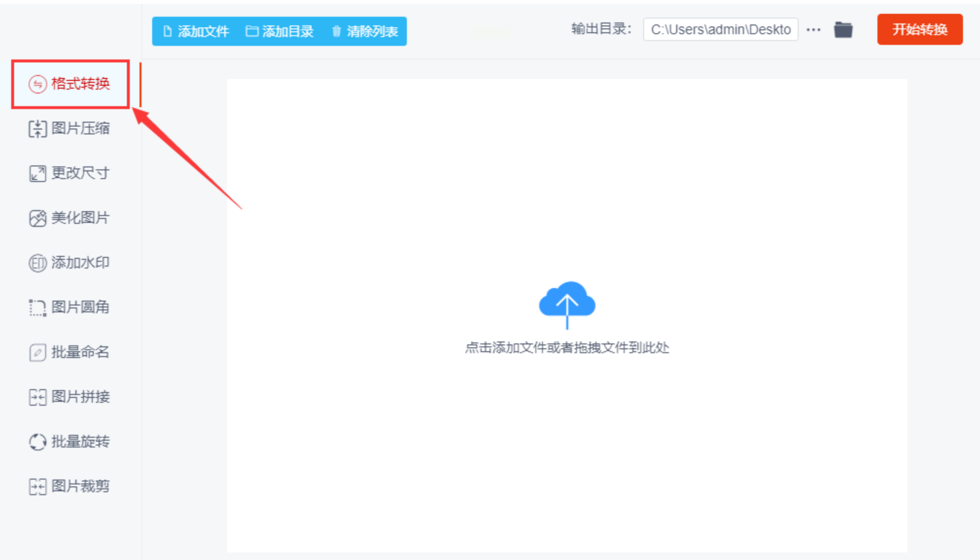
Task: Click the 更改尺寸 resize icon
Action: 37,174
